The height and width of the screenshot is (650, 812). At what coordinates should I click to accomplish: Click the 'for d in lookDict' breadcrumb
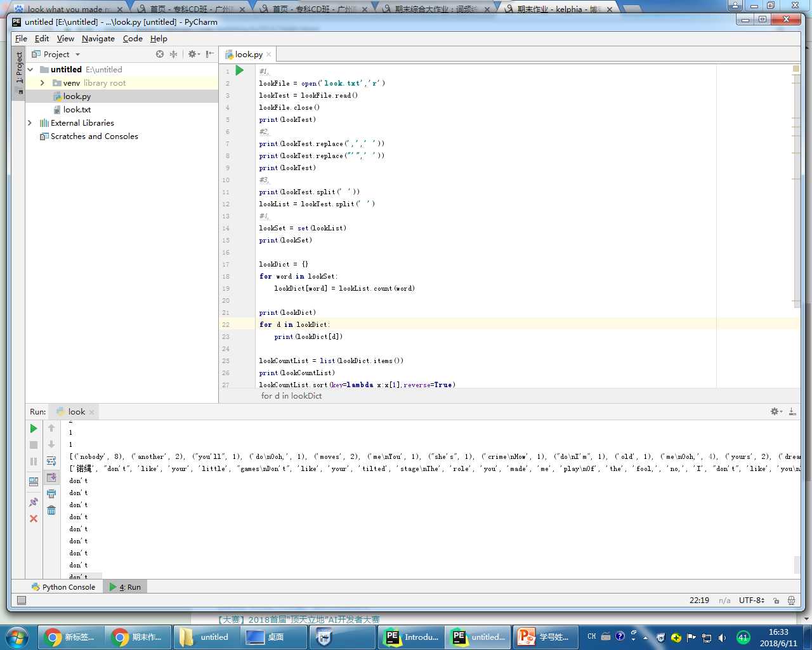click(291, 395)
